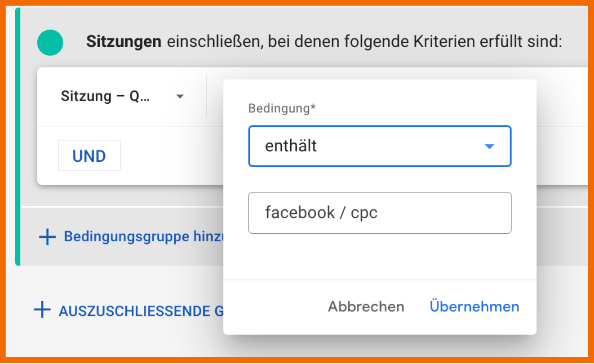This screenshot has width=594, height=364.
Task: Click the plus icon beside "Bedingungsgruppe hinzufügen"
Action: click(47, 237)
